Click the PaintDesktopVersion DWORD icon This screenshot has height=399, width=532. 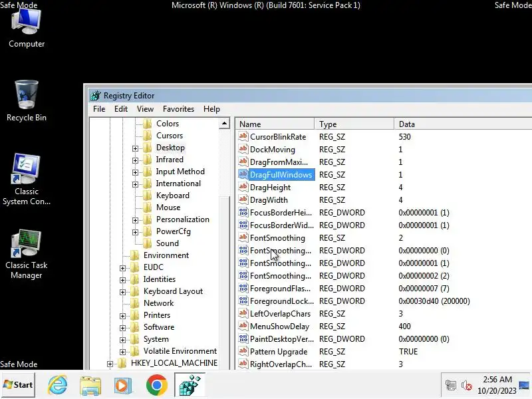coord(243,338)
